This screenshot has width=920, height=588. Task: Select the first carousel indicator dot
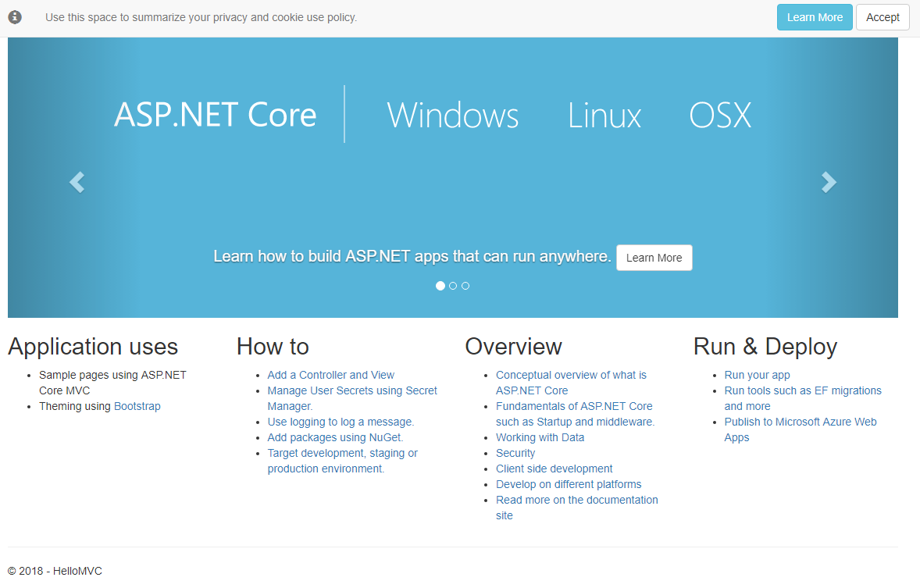tap(440, 286)
